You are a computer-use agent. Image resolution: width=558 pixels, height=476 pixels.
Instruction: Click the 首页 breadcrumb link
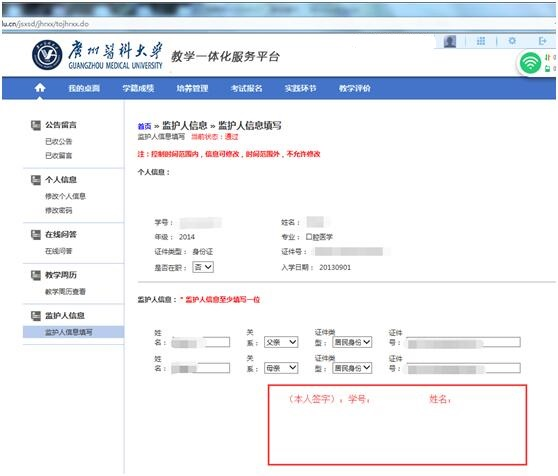click(144, 126)
